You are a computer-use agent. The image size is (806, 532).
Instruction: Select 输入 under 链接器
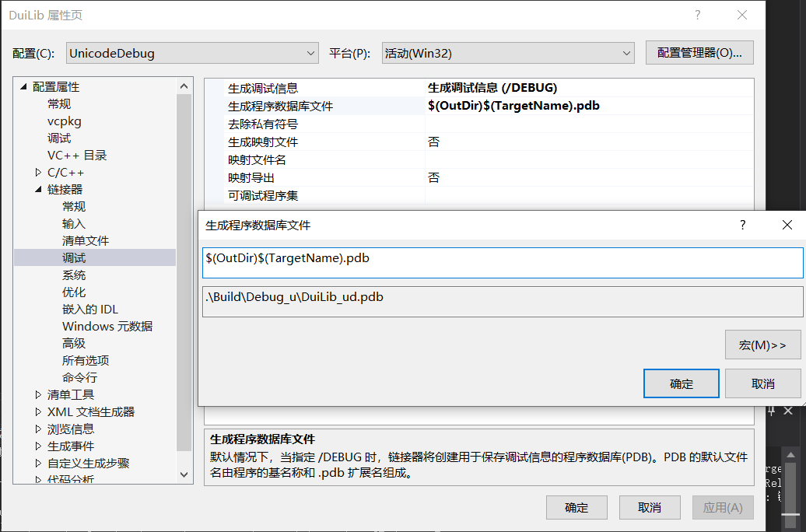pyautogui.click(x=73, y=223)
